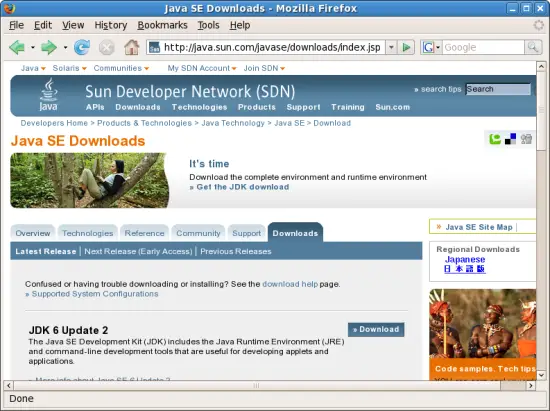Click the site favicon in address bar
The image size is (550, 411).
tap(154, 47)
